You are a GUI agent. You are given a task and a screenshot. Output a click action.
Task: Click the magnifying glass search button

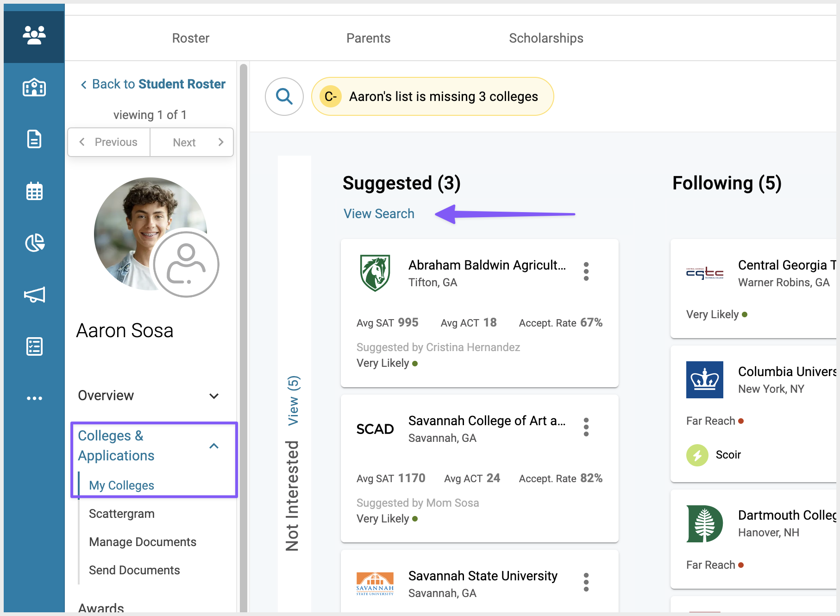(284, 96)
